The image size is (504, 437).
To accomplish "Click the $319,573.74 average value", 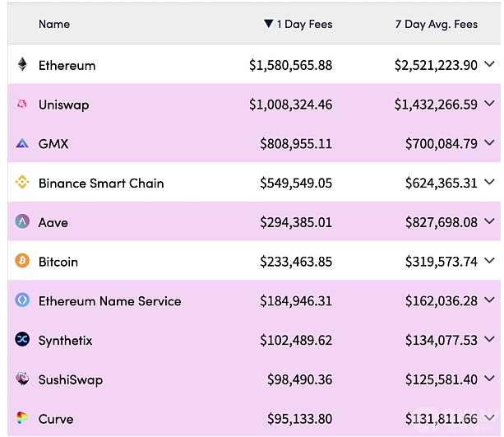I will click(442, 262).
